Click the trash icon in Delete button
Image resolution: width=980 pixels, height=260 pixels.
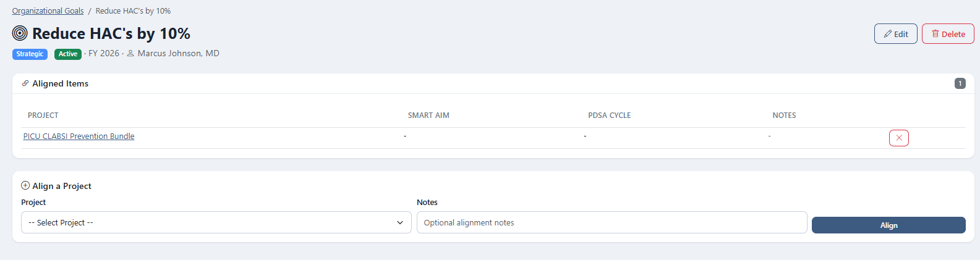pos(935,33)
